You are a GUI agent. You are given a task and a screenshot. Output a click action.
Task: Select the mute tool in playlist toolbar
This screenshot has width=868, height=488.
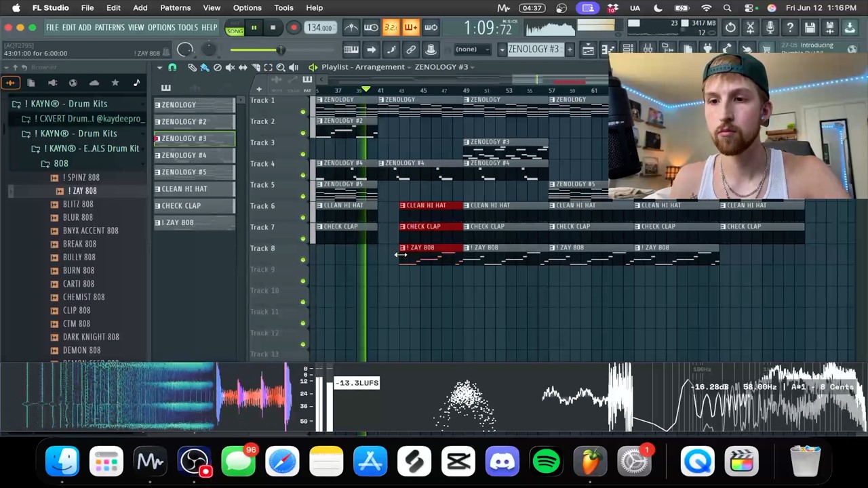[x=230, y=67]
